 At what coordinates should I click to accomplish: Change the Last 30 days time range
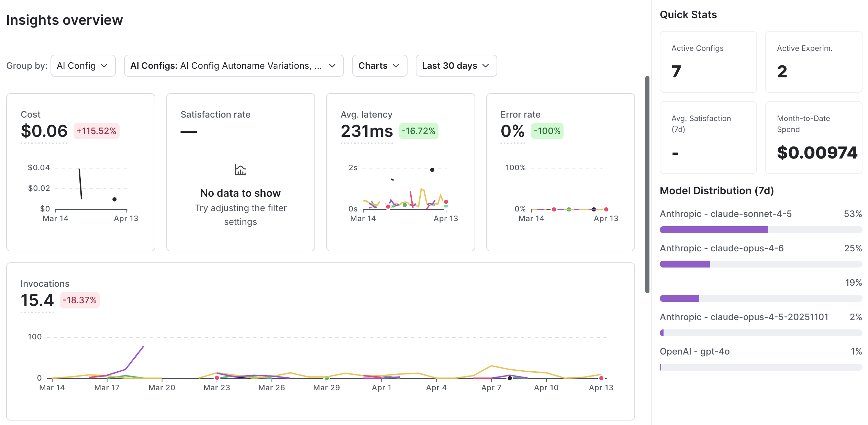coord(456,66)
